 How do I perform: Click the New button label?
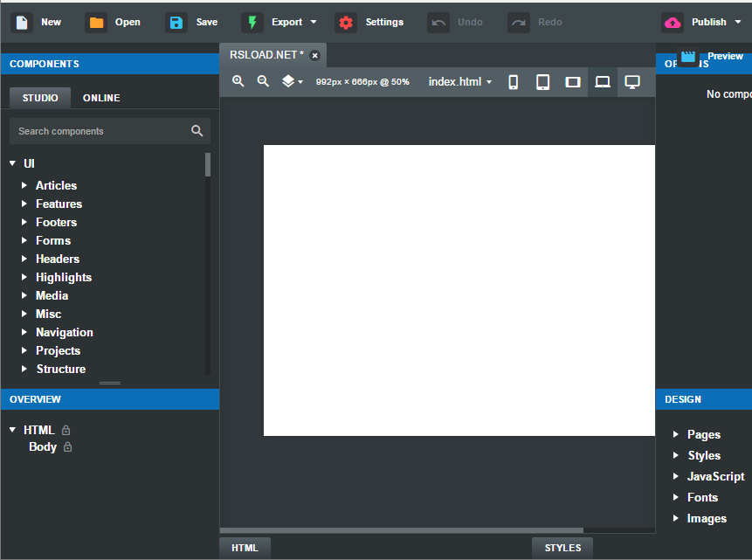[51, 22]
